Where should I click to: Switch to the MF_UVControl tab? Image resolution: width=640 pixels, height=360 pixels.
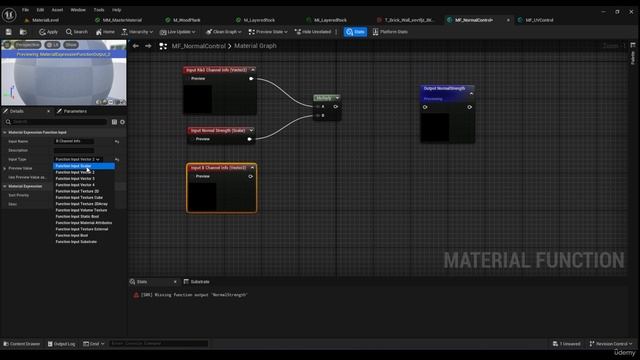pos(539,20)
